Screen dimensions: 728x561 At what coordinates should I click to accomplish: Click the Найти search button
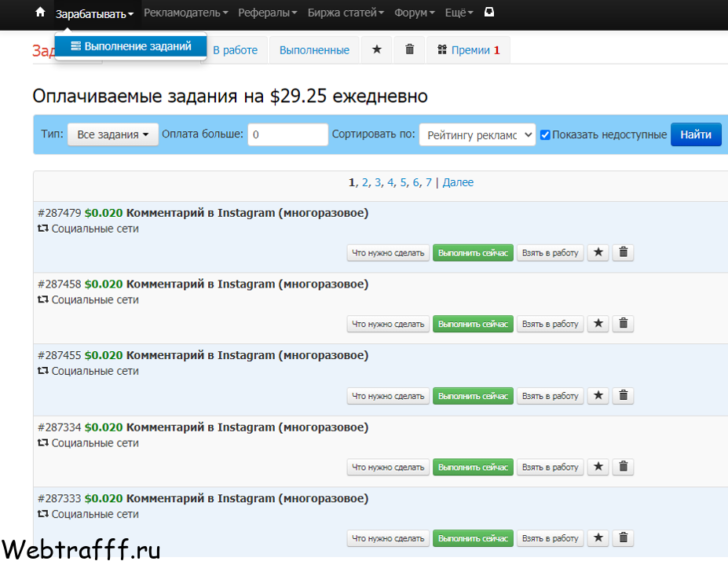(x=696, y=134)
